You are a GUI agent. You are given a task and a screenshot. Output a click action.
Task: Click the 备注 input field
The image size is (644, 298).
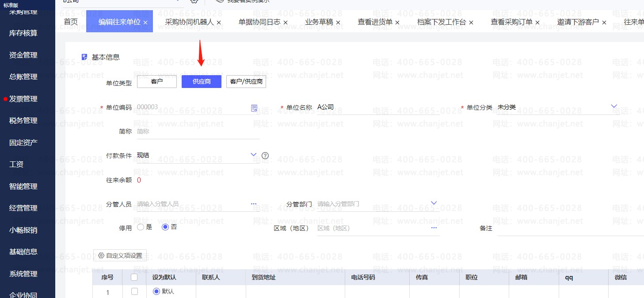[x=570, y=228]
